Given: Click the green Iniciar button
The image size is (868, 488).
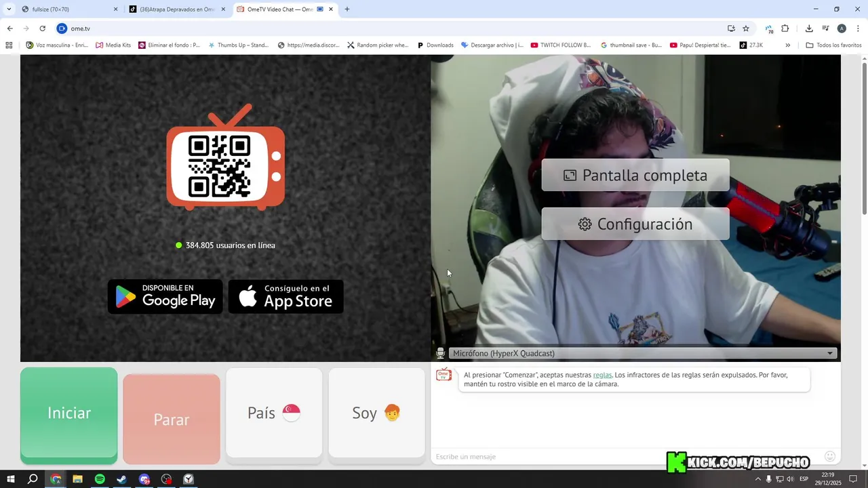Looking at the screenshot, I should pos(68,413).
